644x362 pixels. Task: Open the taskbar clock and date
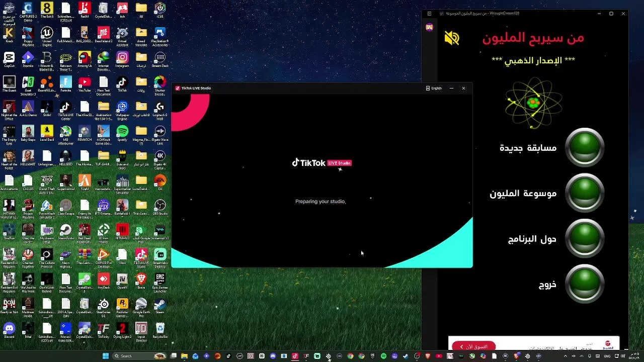(x=635, y=356)
